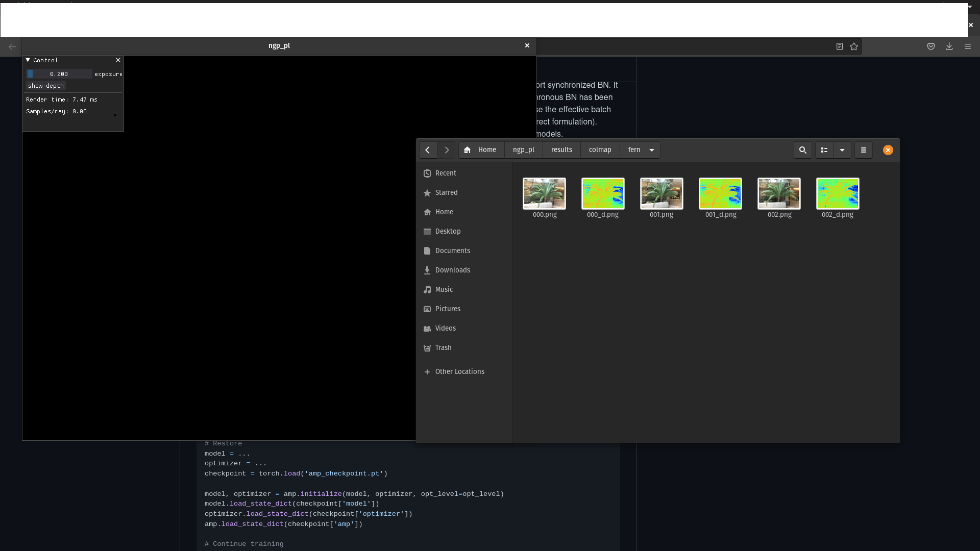
Task: Open Other Locations in the sidebar
Action: tap(459, 371)
